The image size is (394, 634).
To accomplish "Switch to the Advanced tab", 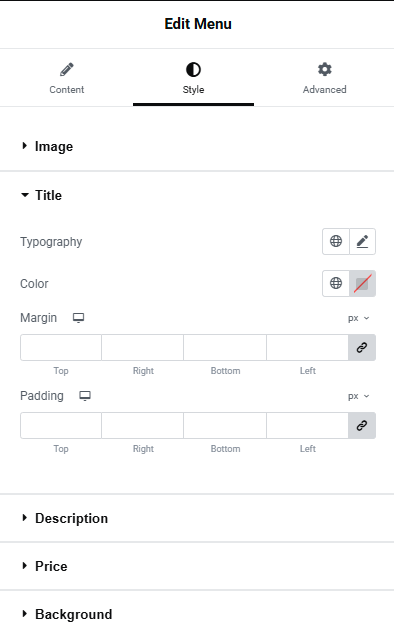I will coord(324,78).
